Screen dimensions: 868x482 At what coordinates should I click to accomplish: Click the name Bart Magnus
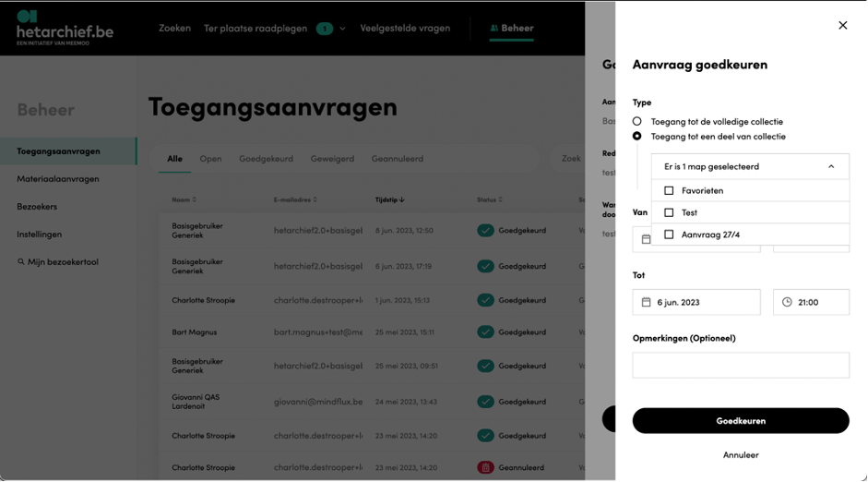(x=195, y=332)
